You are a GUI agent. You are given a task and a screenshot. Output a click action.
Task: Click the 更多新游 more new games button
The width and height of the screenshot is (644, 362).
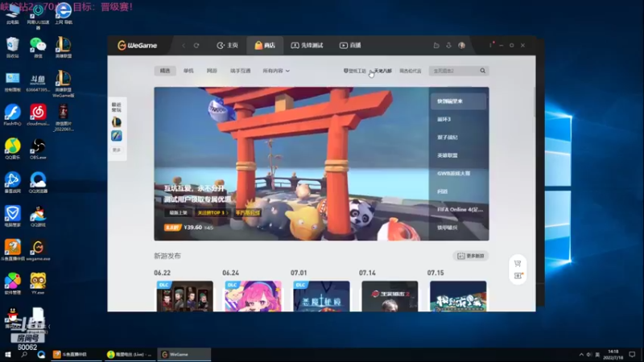click(471, 256)
